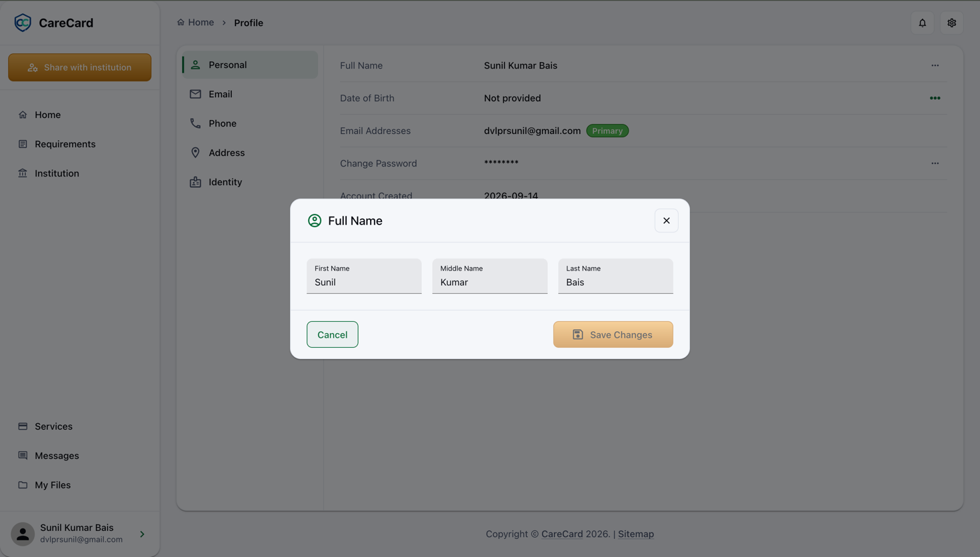
Task: Click the CareCard footer link
Action: tap(562, 534)
